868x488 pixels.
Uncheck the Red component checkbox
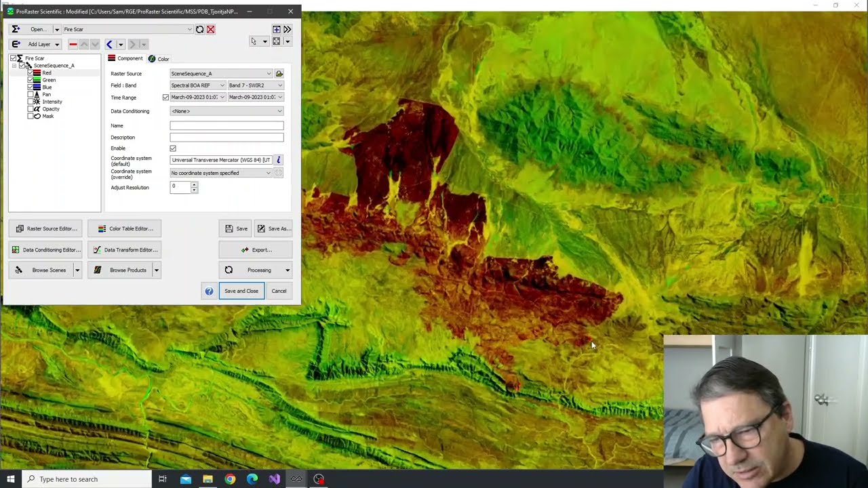(x=30, y=73)
